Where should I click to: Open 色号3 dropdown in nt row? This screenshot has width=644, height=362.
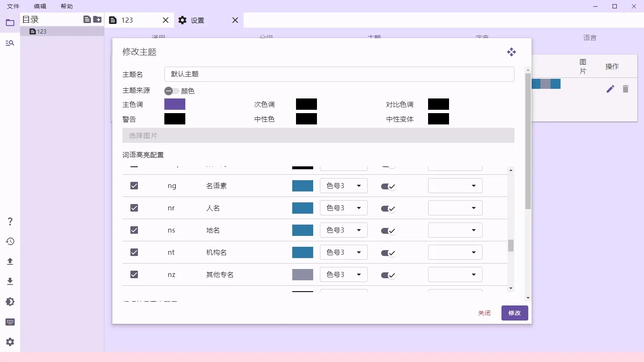tap(344, 252)
